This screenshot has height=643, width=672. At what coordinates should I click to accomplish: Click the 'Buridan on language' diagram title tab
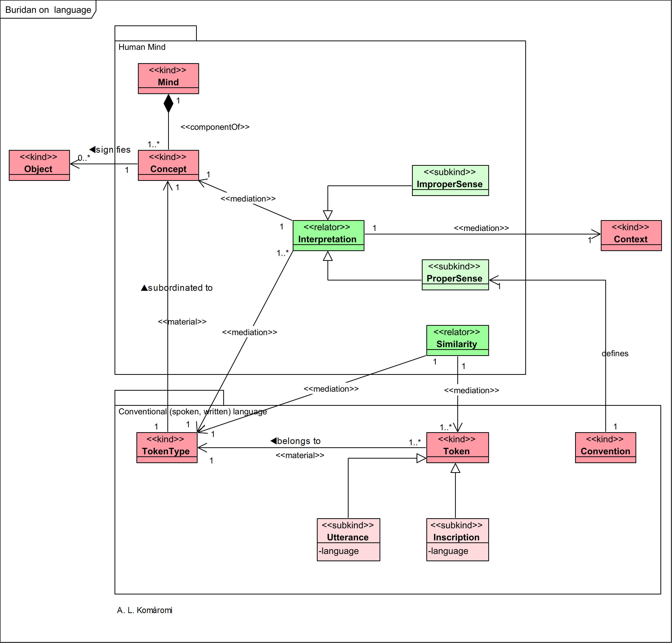click(48, 10)
